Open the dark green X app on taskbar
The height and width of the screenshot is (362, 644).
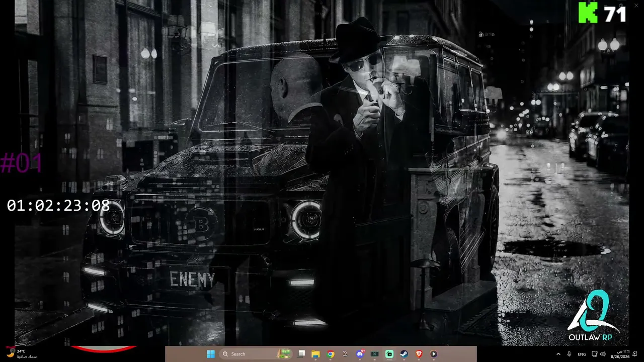click(375, 354)
